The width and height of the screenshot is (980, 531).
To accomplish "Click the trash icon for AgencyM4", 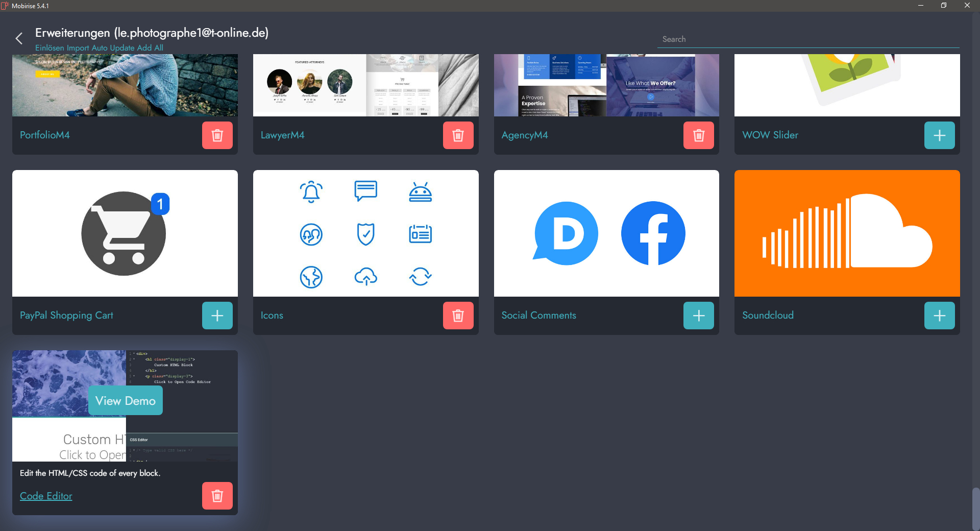I will (699, 135).
